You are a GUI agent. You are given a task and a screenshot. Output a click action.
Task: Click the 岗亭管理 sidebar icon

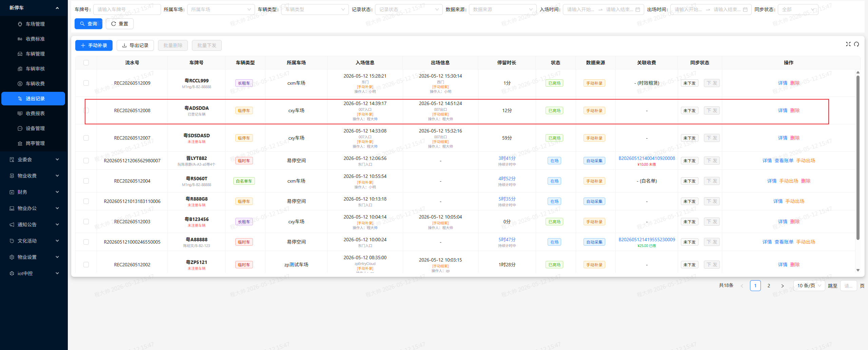(x=20, y=143)
